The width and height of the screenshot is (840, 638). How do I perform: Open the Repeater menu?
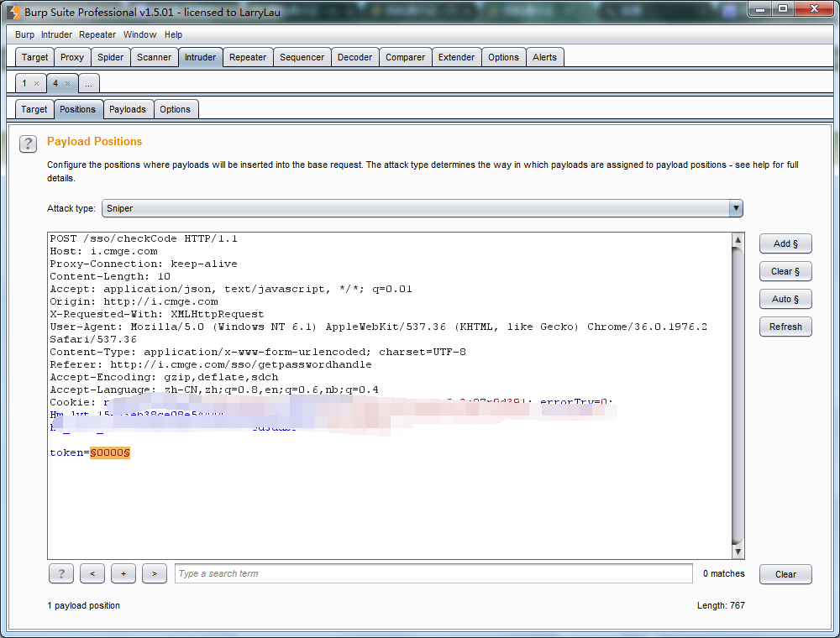[97, 34]
